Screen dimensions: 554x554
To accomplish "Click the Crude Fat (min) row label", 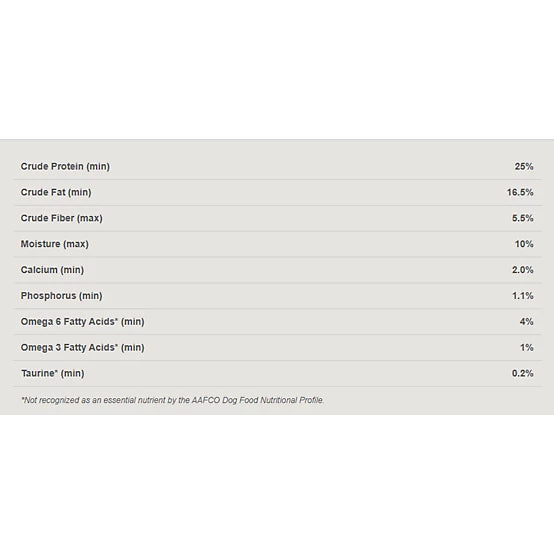I will (x=56, y=192).
